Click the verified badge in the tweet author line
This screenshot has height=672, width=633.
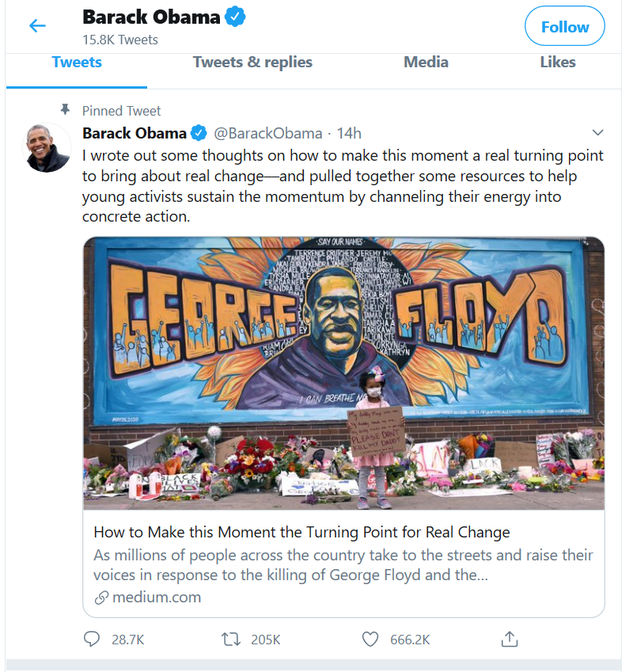click(199, 133)
